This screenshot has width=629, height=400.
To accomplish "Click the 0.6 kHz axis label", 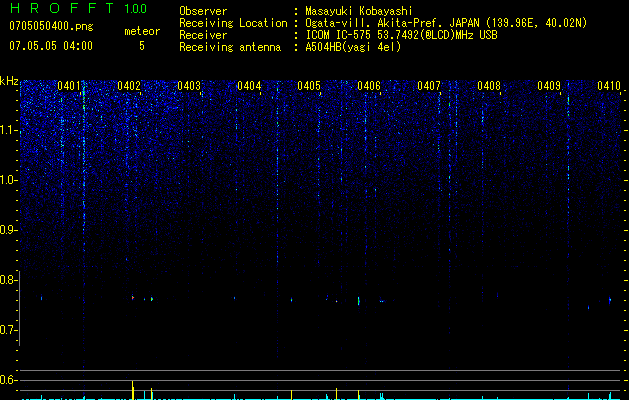I will [8, 380].
